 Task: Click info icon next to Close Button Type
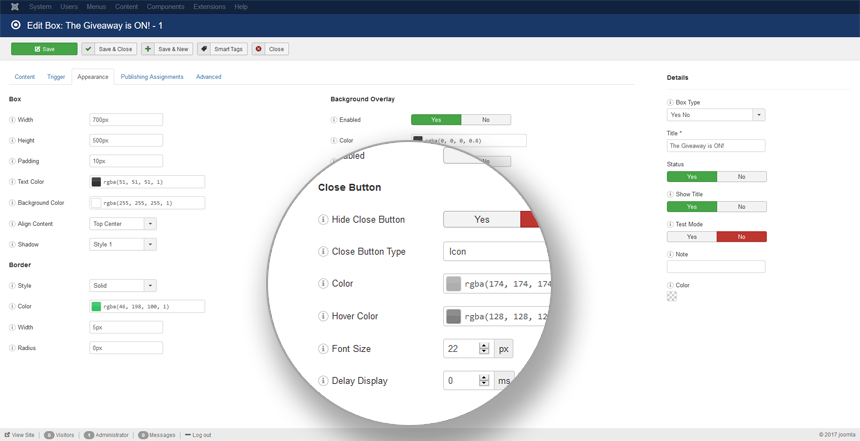(323, 252)
